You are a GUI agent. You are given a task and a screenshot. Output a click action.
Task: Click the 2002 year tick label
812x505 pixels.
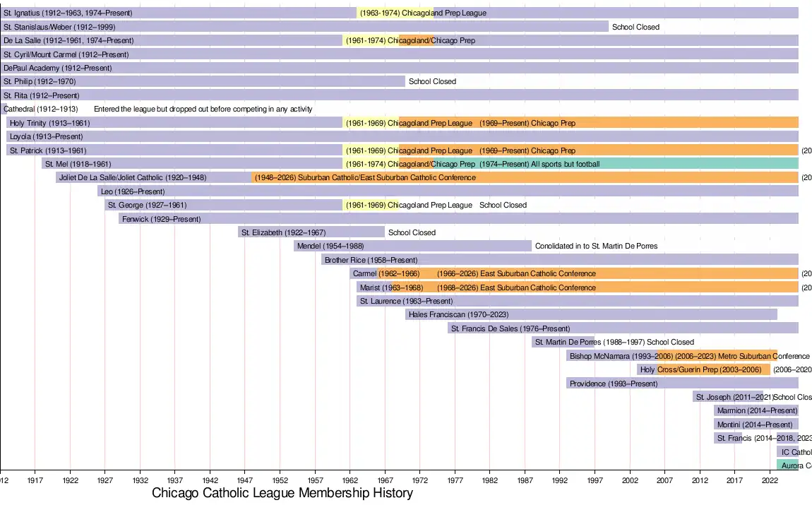[631, 480]
